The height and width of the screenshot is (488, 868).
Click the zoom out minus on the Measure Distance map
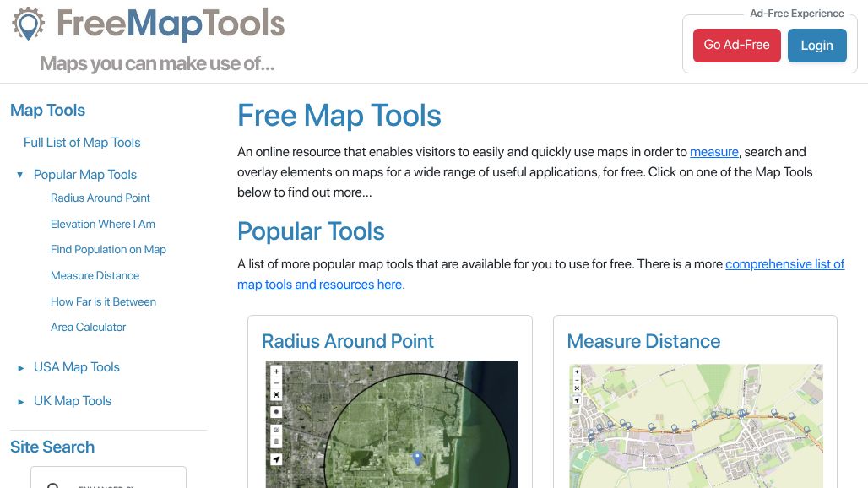click(x=577, y=380)
